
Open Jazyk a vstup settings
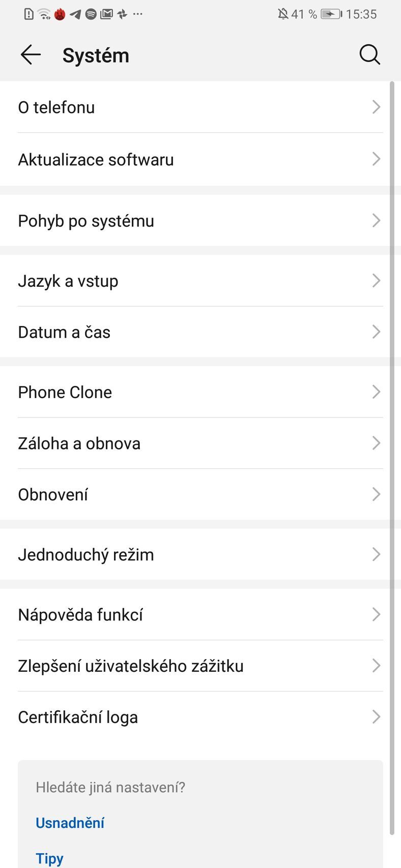click(200, 281)
